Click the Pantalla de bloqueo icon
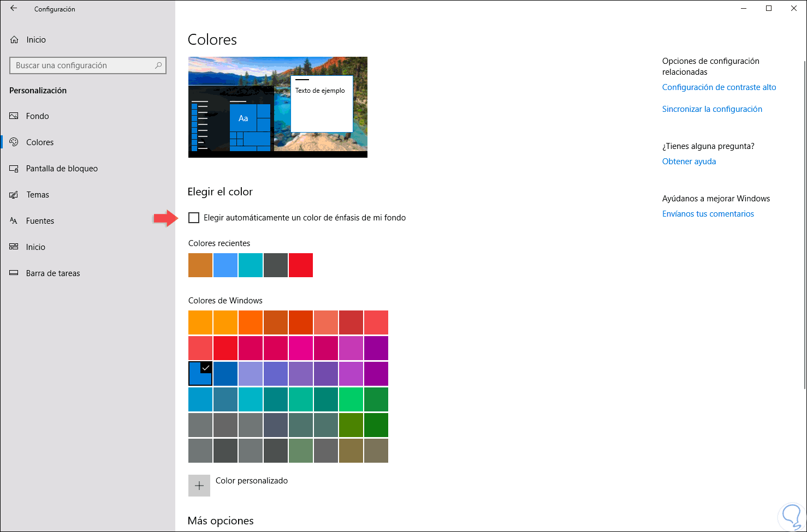This screenshot has width=807, height=532. pyautogui.click(x=14, y=169)
